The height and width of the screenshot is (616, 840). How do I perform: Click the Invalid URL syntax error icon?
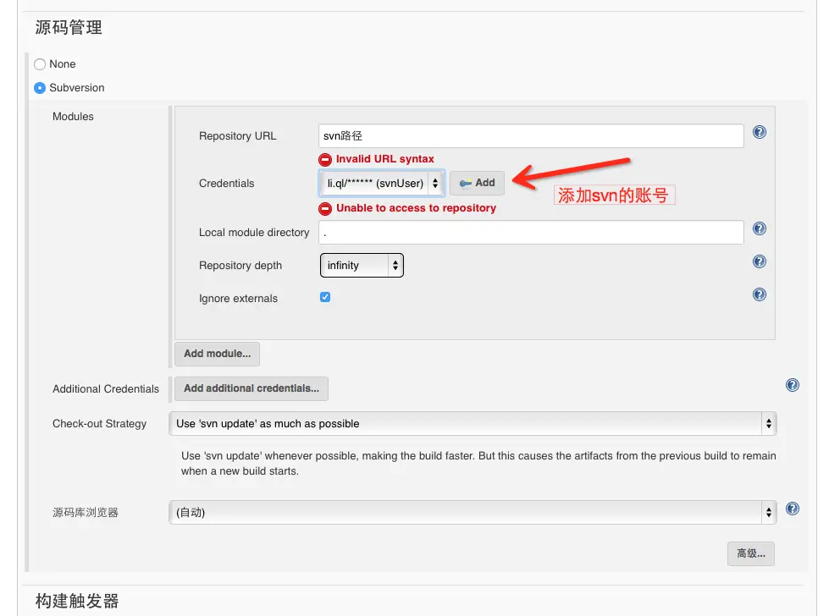(x=325, y=159)
